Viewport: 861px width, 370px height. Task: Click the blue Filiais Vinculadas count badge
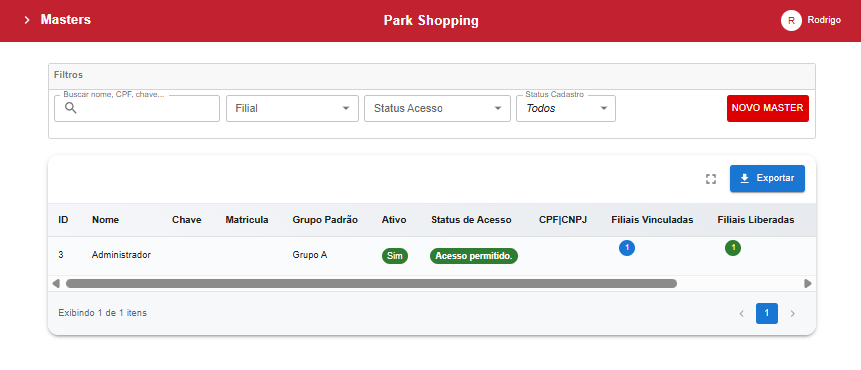pyautogui.click(x=627, y=248)
